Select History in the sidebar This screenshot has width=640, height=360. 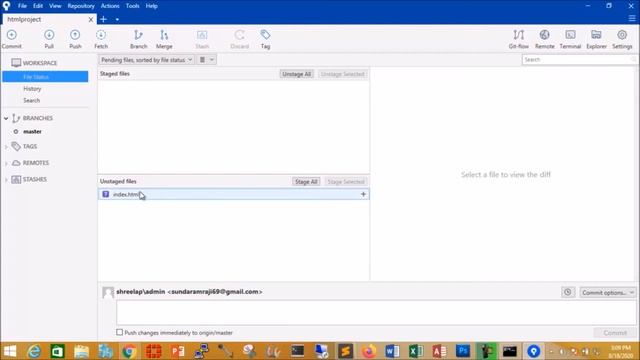(x=32, y=89)
